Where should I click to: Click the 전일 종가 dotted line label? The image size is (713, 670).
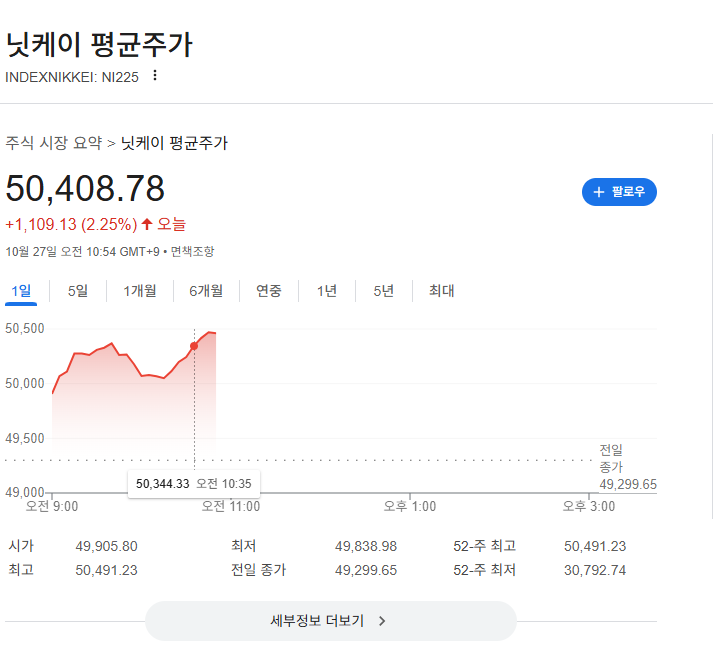611,458
